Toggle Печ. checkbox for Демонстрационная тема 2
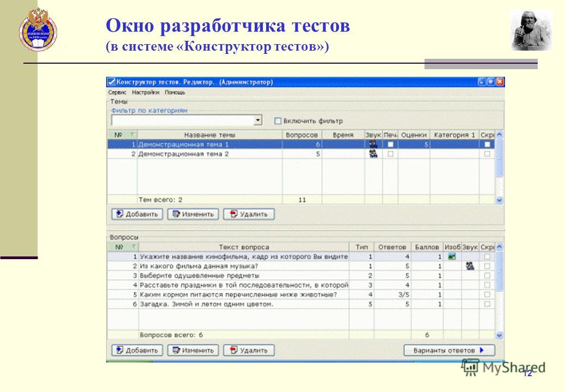566x392 pixels. (x=390, y=154)
